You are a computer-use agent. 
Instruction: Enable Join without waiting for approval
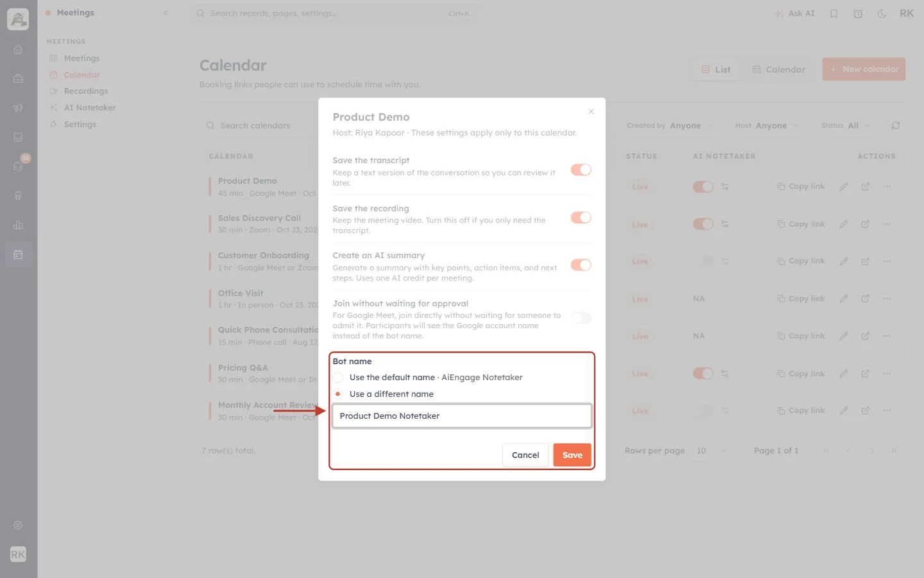[x=581, y=317]
